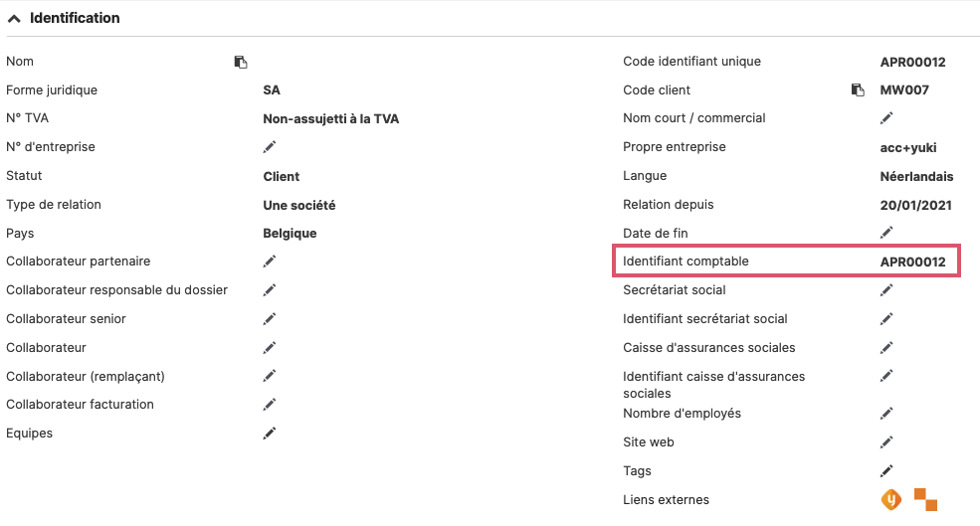Edit Identifiant secrétariat social pencil
The width and height of the screenshot is (980, 526).
click(x=886, y=318)
